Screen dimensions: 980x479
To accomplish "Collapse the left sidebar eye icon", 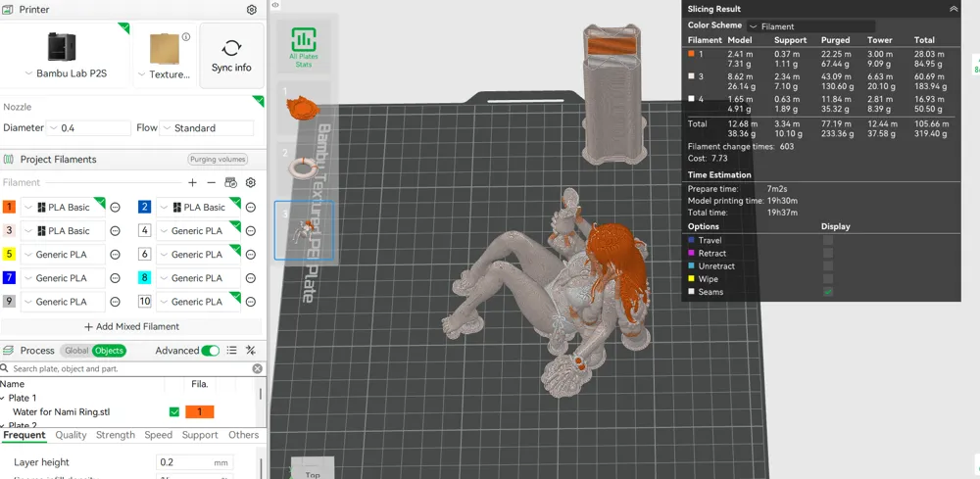I will tap(275, 5).
